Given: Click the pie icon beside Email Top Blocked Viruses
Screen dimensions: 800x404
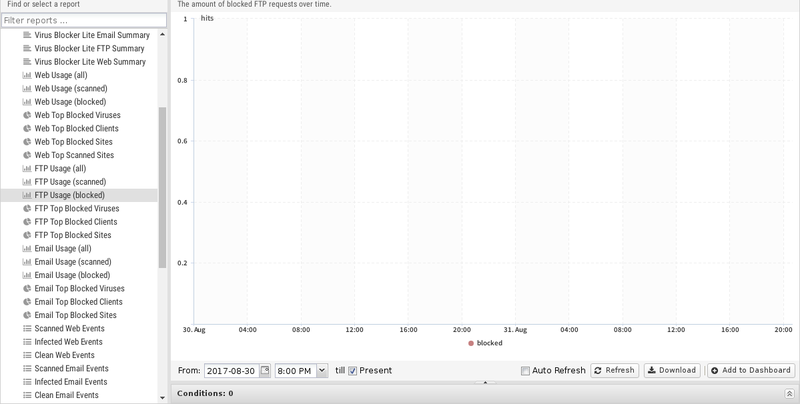Looking at the screenshot, I should click(27, 288).
